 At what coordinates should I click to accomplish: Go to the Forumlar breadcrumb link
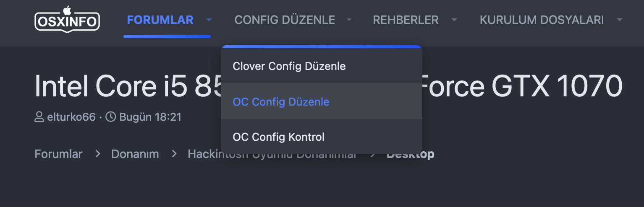tap(58, 154)
